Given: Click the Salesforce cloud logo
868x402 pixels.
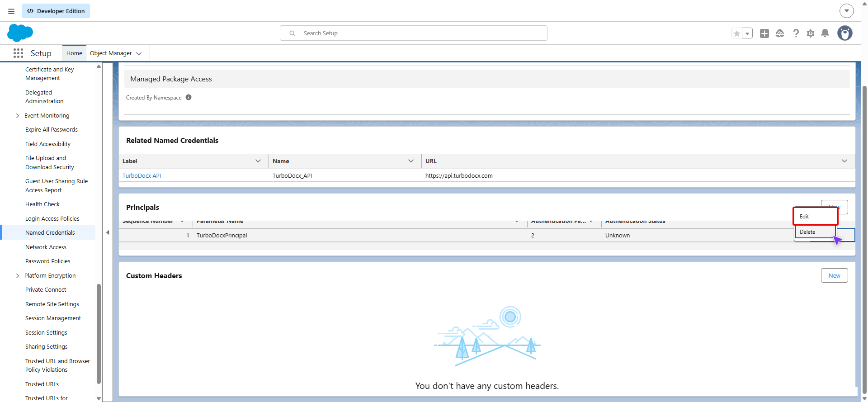Looking at the screenshot, I should tap(20, 33).
